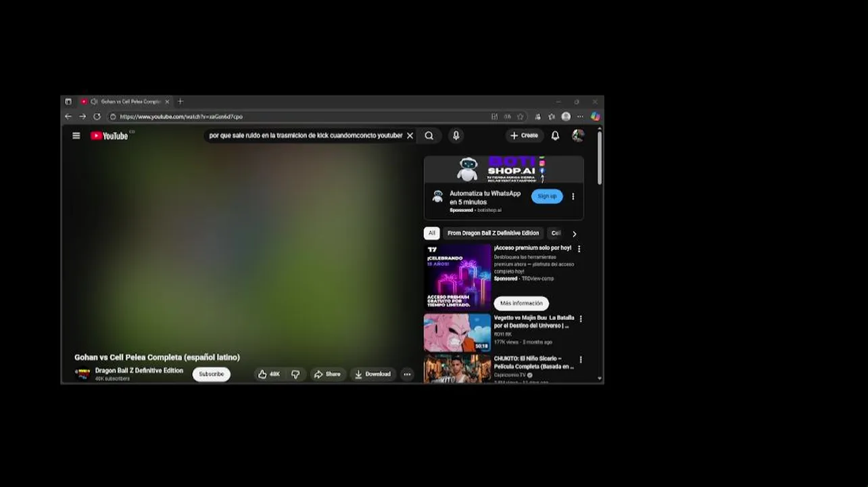Show more filter chips with right chevron
This screenshot has width=868, height=487.
574,234
